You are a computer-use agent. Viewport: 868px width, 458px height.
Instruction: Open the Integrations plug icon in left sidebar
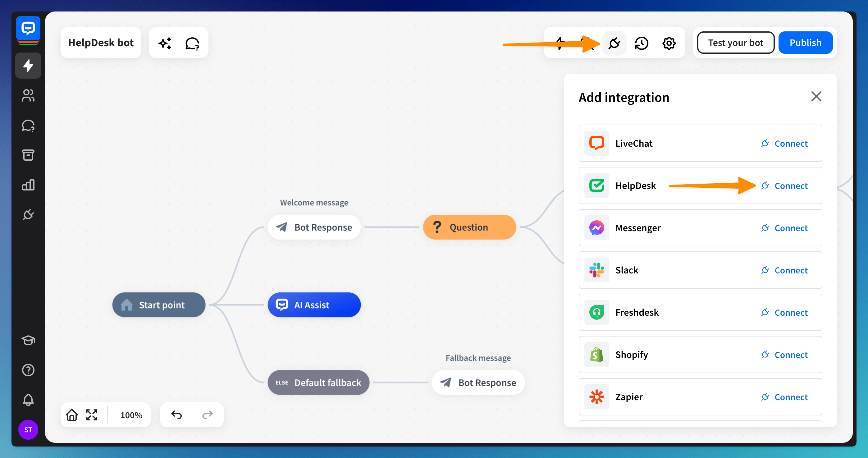click(28, 215)
